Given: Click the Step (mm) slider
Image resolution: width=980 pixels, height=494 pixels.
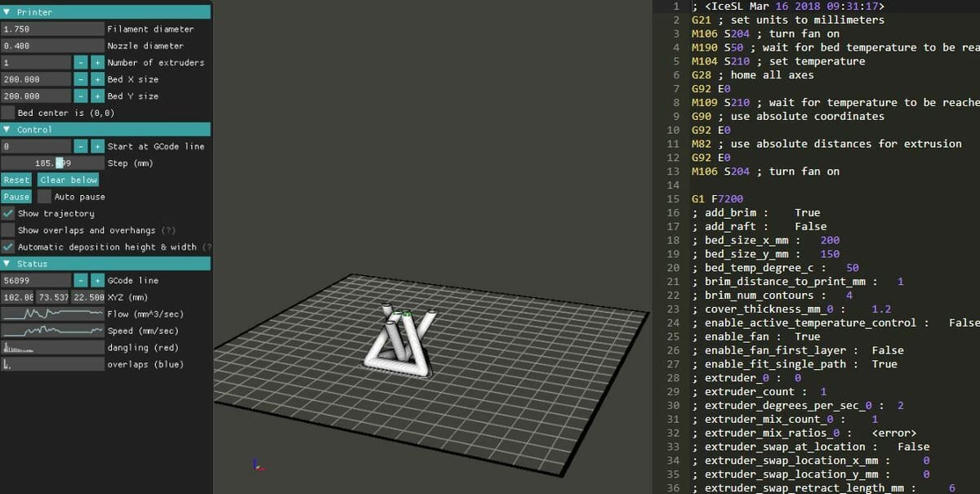Looking at the screenshot, I should 52,163.
